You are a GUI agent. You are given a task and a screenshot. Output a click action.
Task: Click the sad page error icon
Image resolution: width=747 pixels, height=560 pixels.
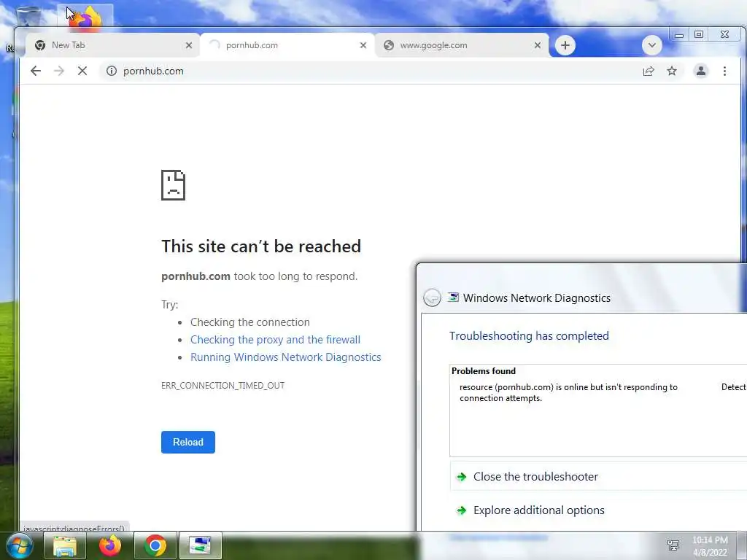click(173, 185)
